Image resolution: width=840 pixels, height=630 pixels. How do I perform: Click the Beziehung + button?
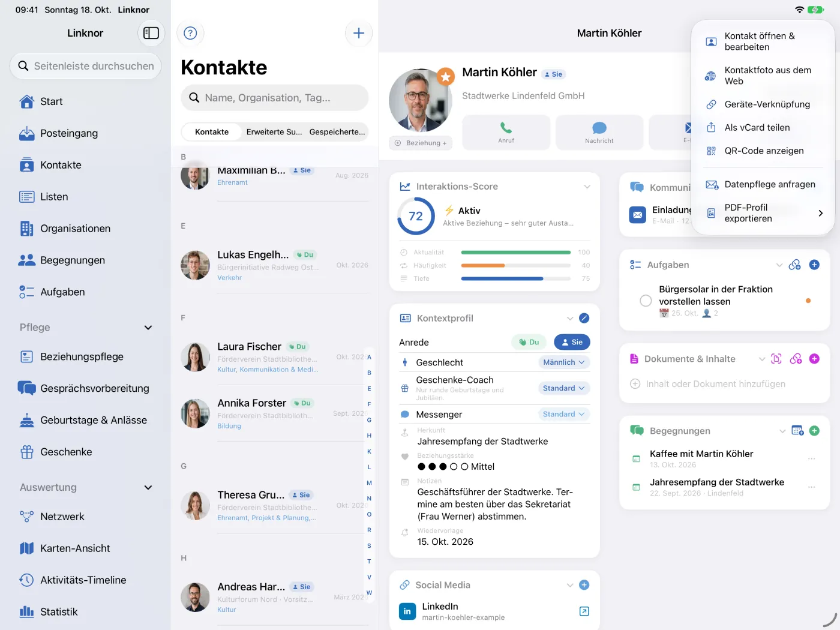(x=421, y=143)
